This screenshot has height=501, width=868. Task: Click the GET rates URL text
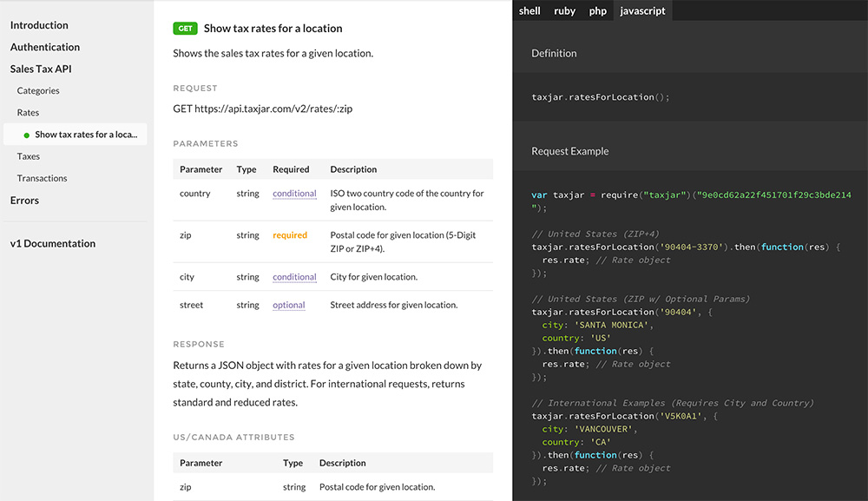262,109
